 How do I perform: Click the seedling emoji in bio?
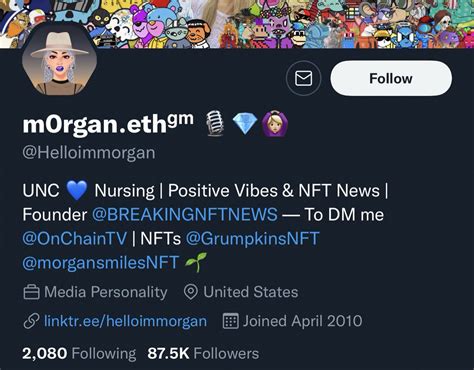point(196,262)
